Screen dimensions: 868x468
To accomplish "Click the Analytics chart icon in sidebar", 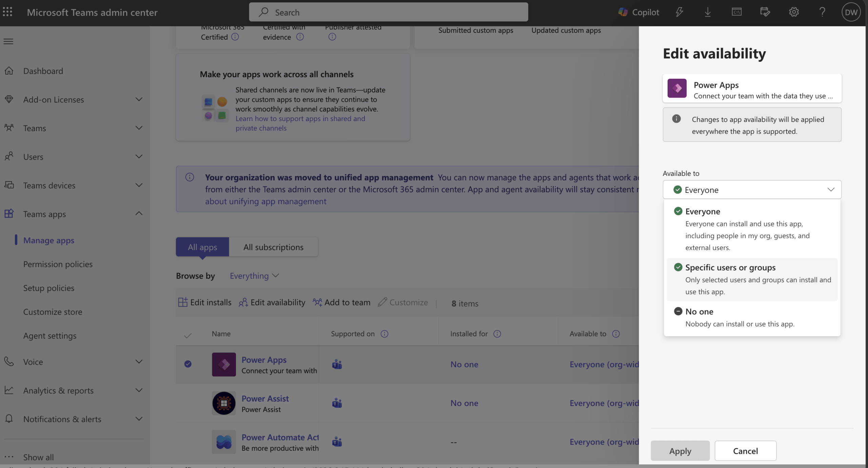I will pos(9,390).
